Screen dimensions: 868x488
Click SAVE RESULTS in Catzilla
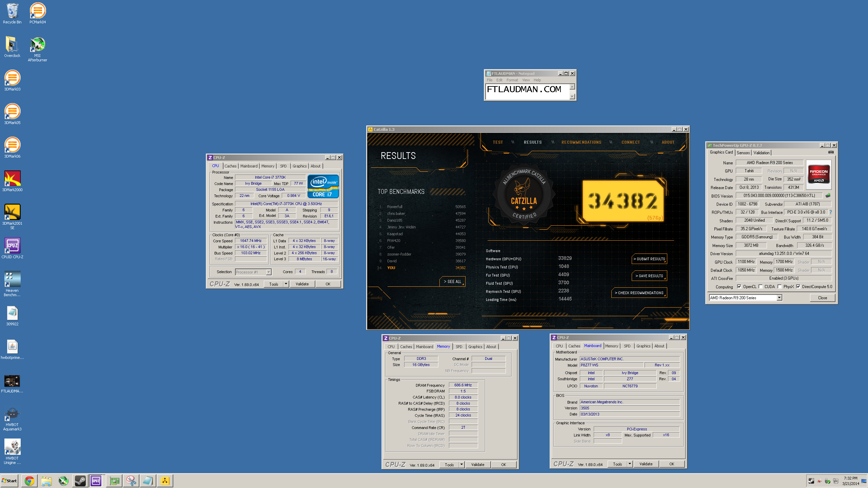click(x=649, y=276)
